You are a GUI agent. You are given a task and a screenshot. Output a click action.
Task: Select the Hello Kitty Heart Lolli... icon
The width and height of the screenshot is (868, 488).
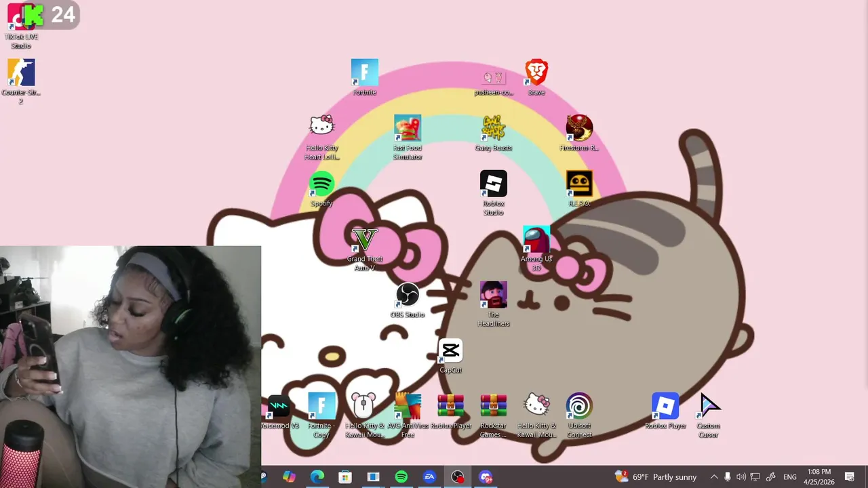tap(322, 138)
